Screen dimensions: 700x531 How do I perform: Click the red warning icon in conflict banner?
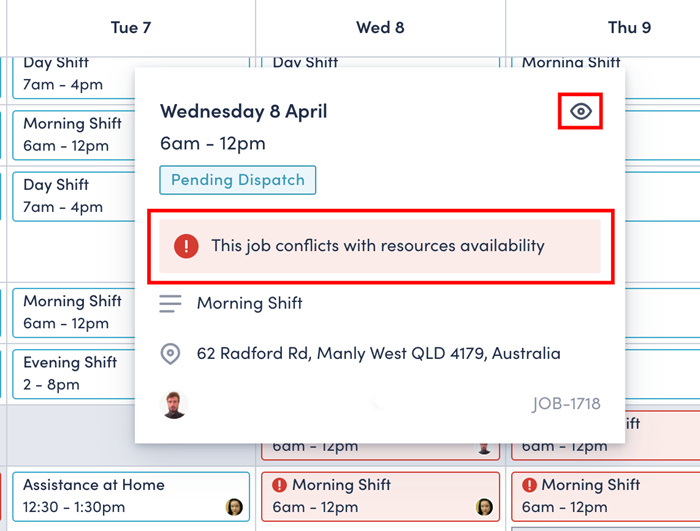coord(186,246)
